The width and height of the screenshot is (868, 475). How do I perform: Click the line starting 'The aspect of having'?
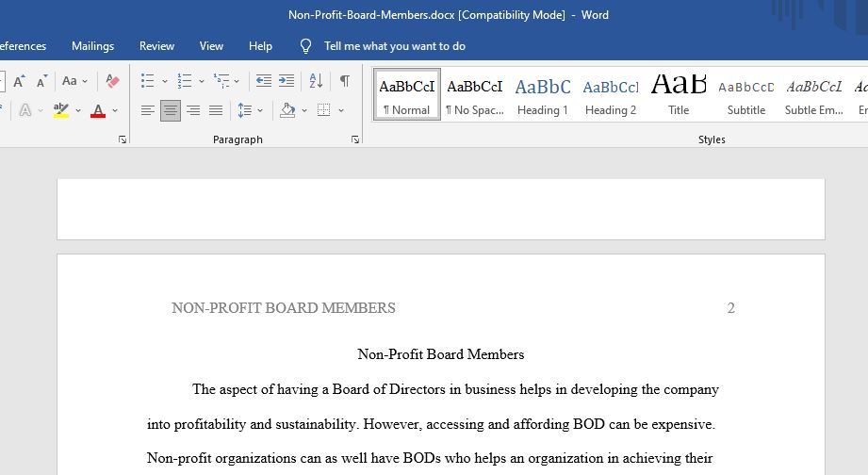coord(455,389)
